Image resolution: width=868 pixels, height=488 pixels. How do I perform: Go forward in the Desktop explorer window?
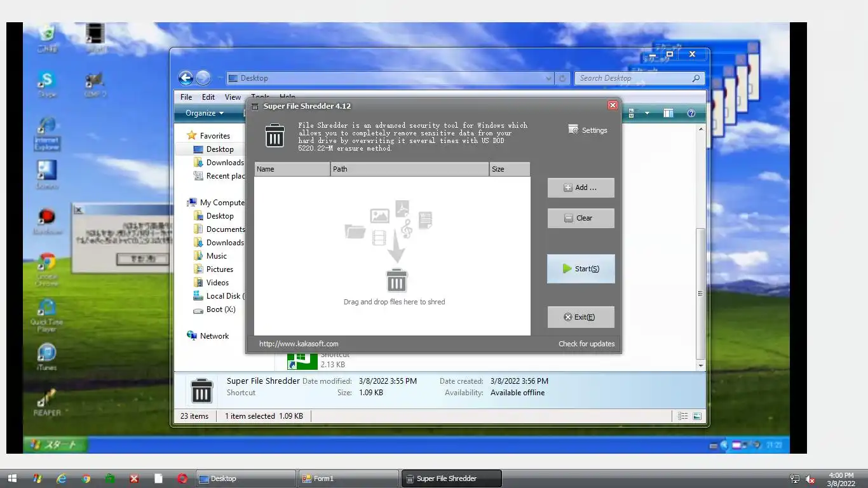click(x=203, y=78)
